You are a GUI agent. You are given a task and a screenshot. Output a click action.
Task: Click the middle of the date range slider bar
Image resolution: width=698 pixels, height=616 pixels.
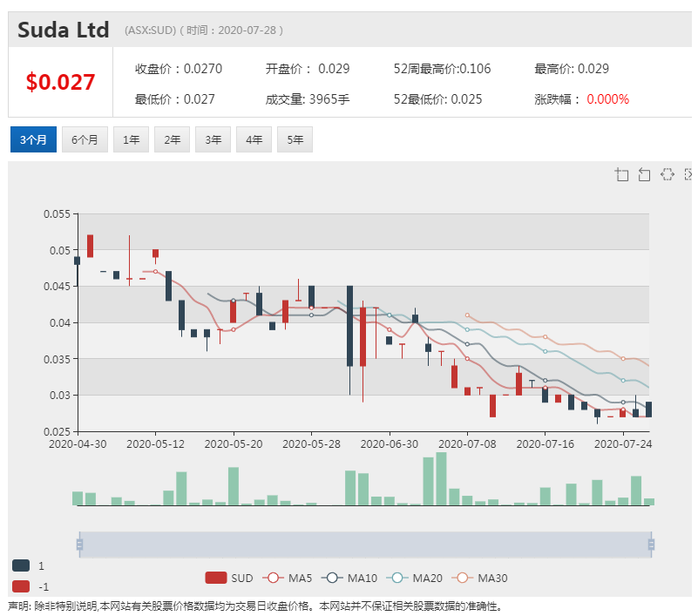pos(365,545)
